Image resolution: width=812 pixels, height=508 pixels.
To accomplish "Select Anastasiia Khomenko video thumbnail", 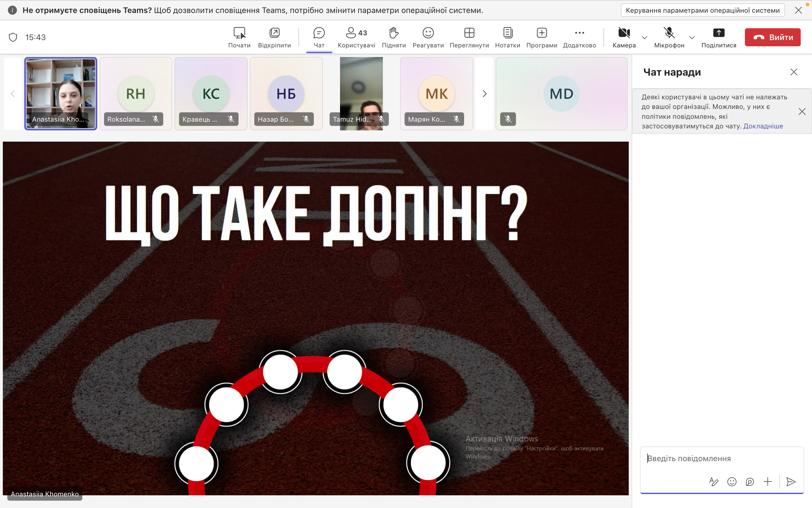I will (x=61, y=93).
